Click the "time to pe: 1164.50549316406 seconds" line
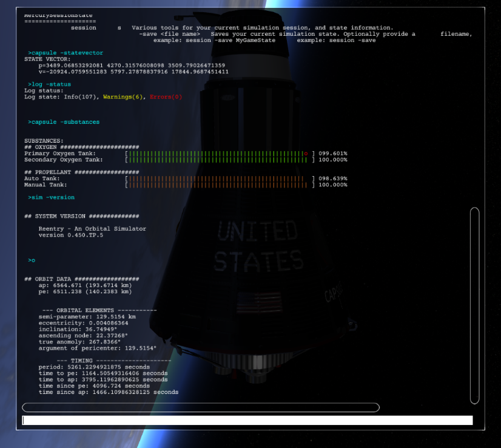The image size is (501, 448). [103, 373]
